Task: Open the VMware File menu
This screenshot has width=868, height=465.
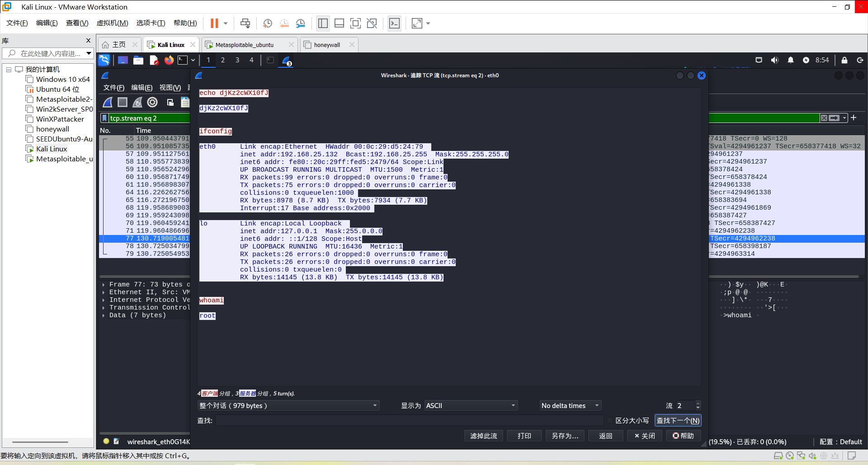Action: tap(17, 23)
